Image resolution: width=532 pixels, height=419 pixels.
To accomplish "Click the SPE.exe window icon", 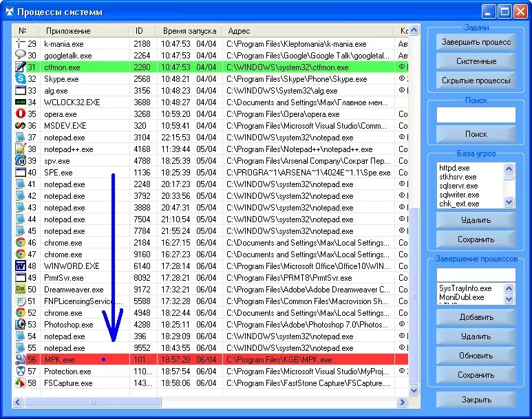I will pos(21,173).
